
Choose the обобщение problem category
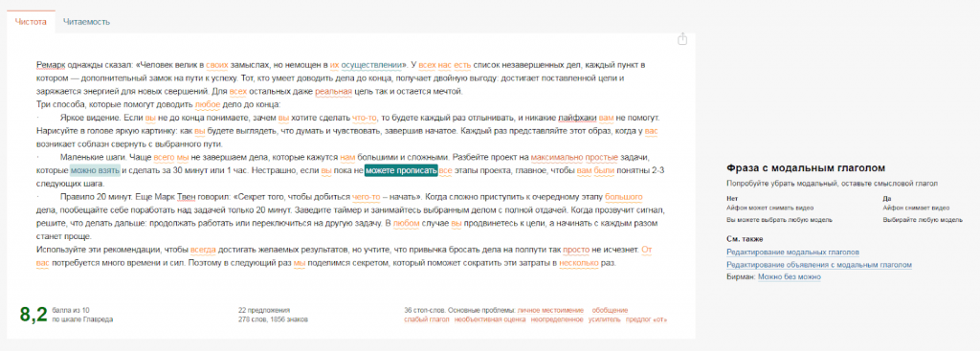pos(610,310)
